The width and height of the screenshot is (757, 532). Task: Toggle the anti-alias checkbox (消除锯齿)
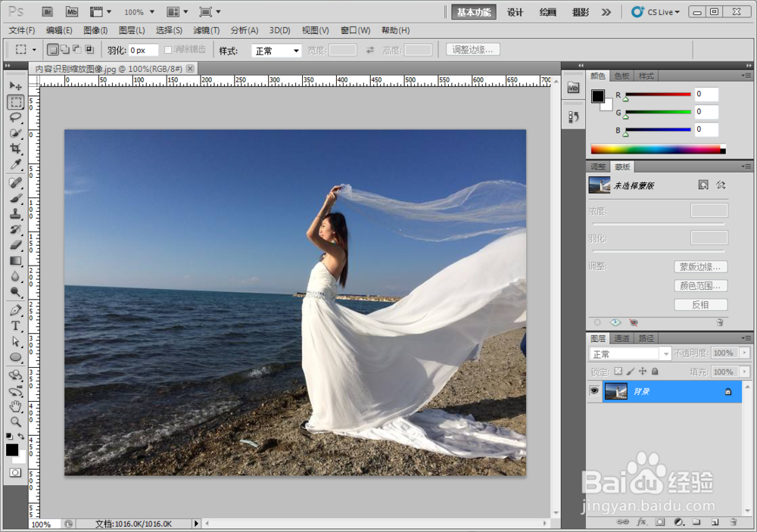click(x=168, y=50)
